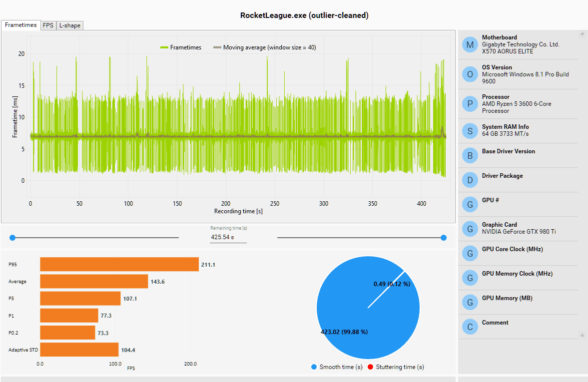The image size is (588, 382).
Task: Click the Smooth time (s) legend entry
Action: click(337, 367)
